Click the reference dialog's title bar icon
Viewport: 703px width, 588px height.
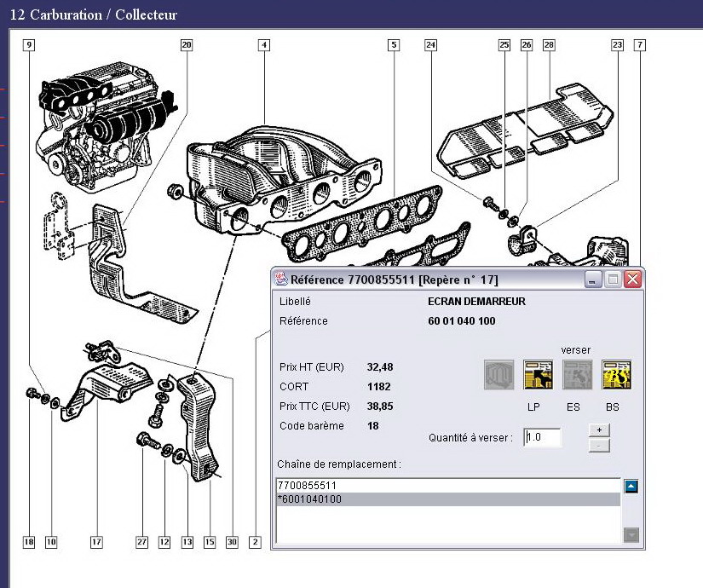coord(280,280)
